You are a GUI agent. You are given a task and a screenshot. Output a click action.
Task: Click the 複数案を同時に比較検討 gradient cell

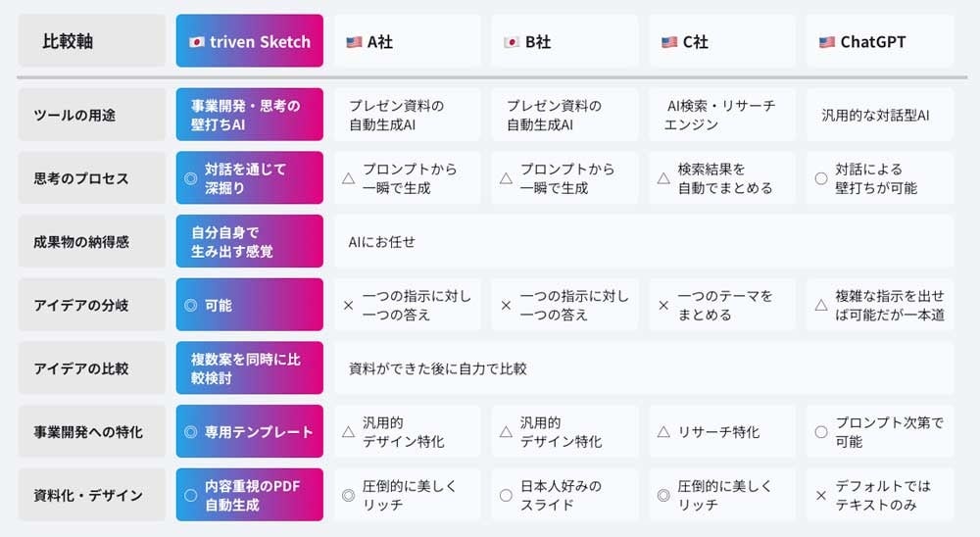[249, 368]
